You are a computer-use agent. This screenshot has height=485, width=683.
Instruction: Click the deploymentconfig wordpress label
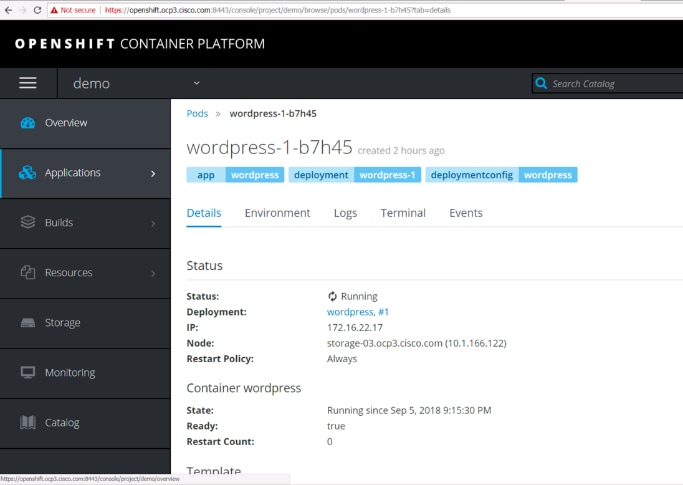coord(501,175)
